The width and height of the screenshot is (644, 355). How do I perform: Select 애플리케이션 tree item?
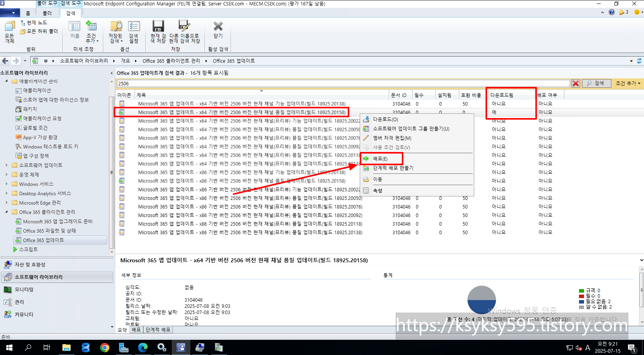point(33,90)
